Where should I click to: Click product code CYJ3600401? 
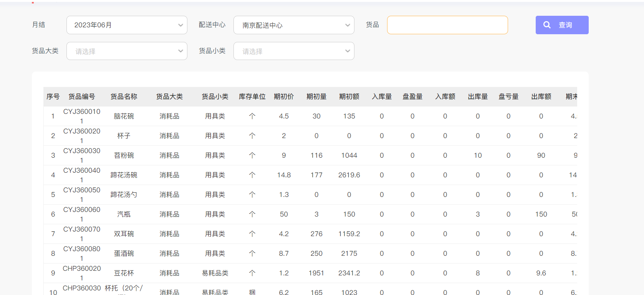click(x=82, y=175)
